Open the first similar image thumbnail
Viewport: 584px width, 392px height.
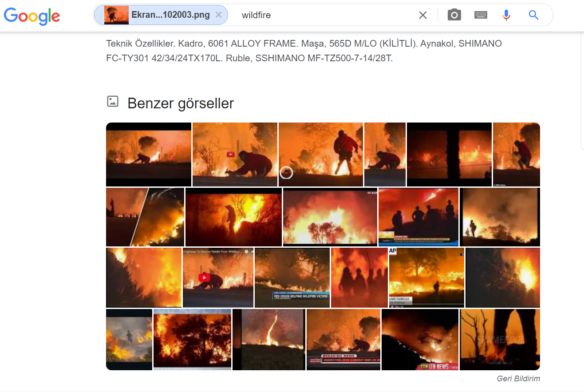coord(149,154)
